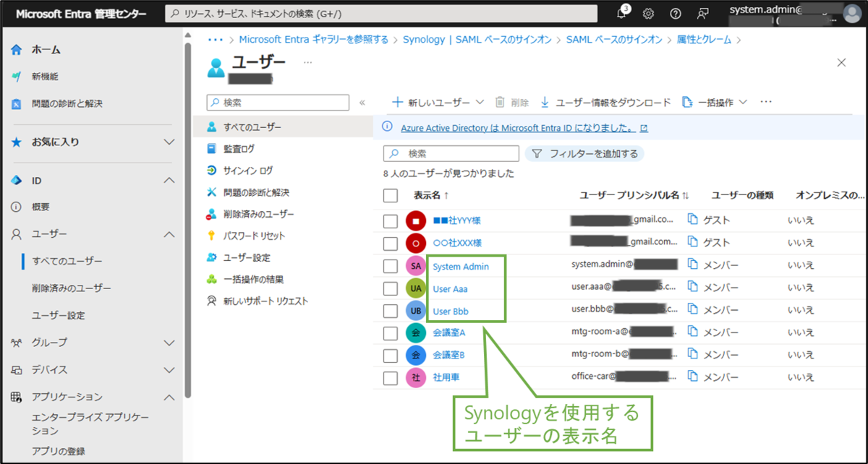Click the 概要 info icon
The width and height of the screenshot is (868, 464).
coord(17,207)
